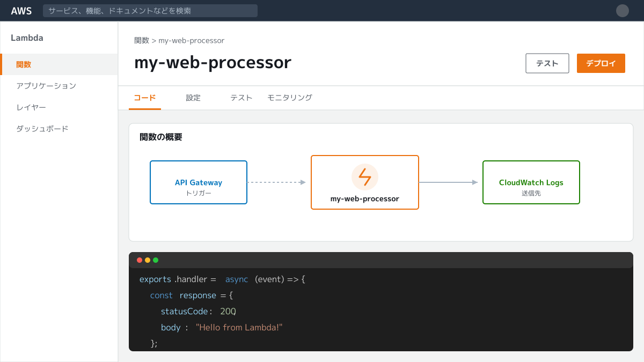Image resolution: width=644 pixels, height=362 pixels.
Task: Click the my-web-processor page title
Action: [x=213, y=63]
